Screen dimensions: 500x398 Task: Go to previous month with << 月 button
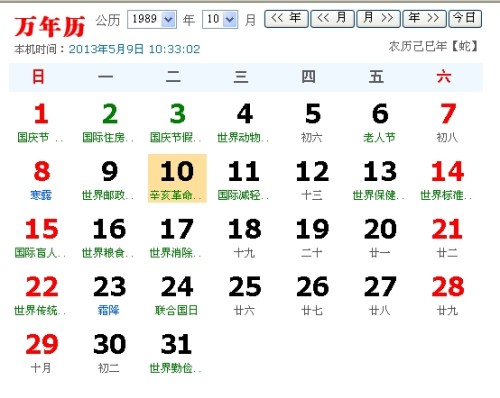tap(332, 19)
